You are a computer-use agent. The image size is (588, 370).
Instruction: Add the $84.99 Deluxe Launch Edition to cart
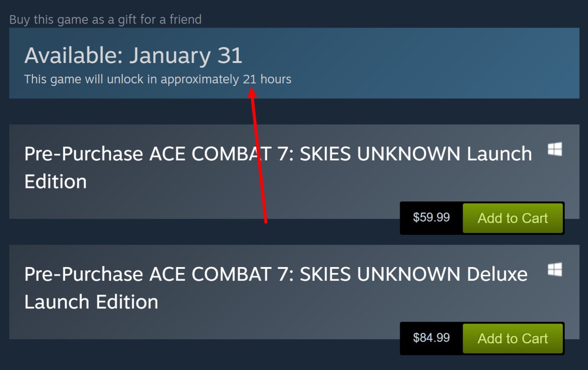click(x=513, y=338)
